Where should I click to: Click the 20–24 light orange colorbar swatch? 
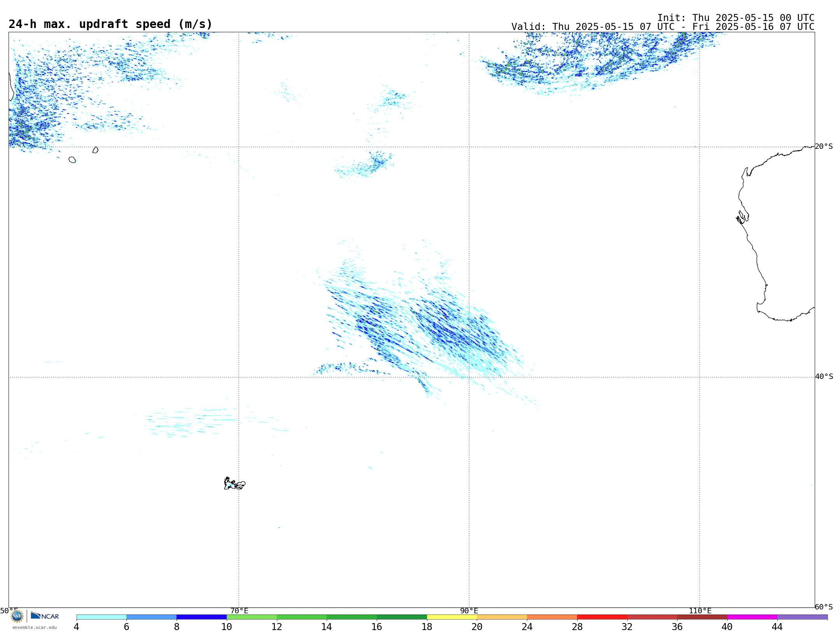(502, 617)
